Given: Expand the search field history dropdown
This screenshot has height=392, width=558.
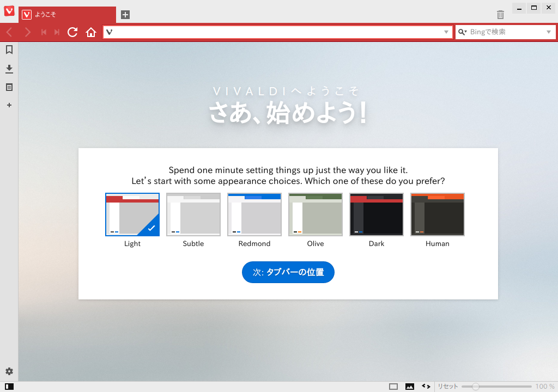Looking at the screenshot, I should 549,32.
